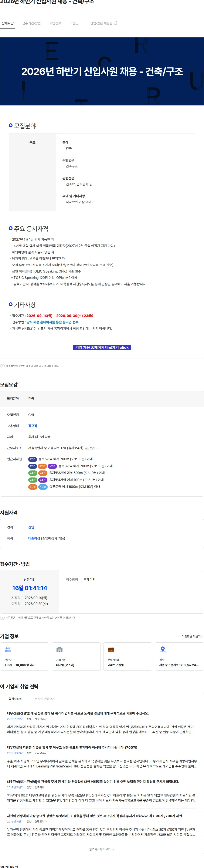Select the 합격자소서 tab

[x=15, y=699]
